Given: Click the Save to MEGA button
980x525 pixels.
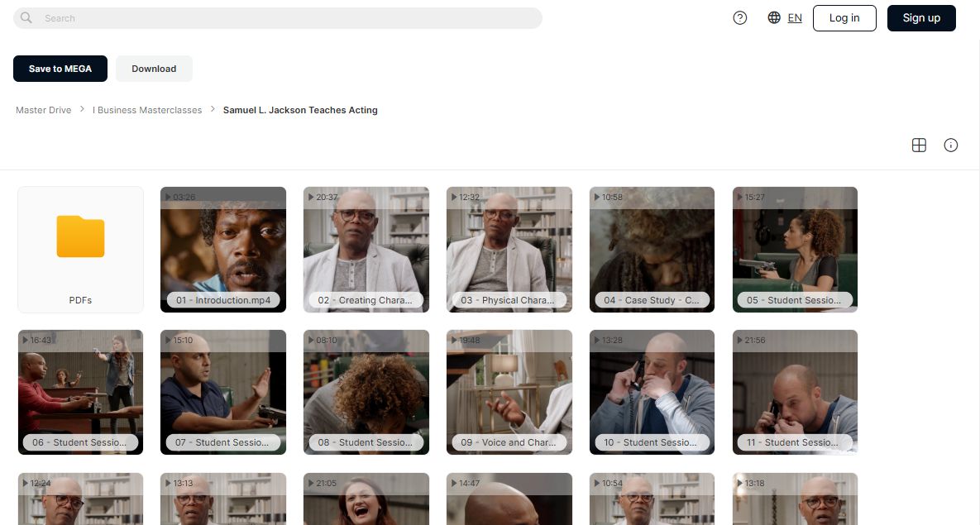Looking at the screenshot, I should pyautogui.click(x=60, y=69).
